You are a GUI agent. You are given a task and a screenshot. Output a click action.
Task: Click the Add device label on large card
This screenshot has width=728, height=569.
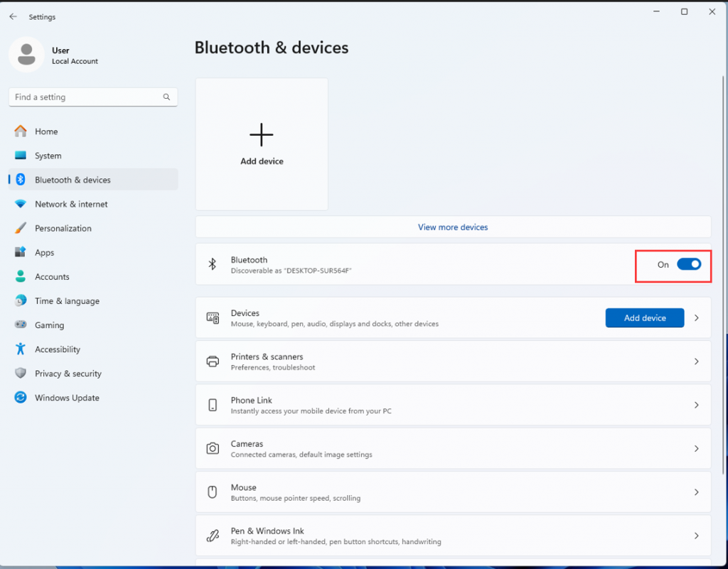(262, 161)
